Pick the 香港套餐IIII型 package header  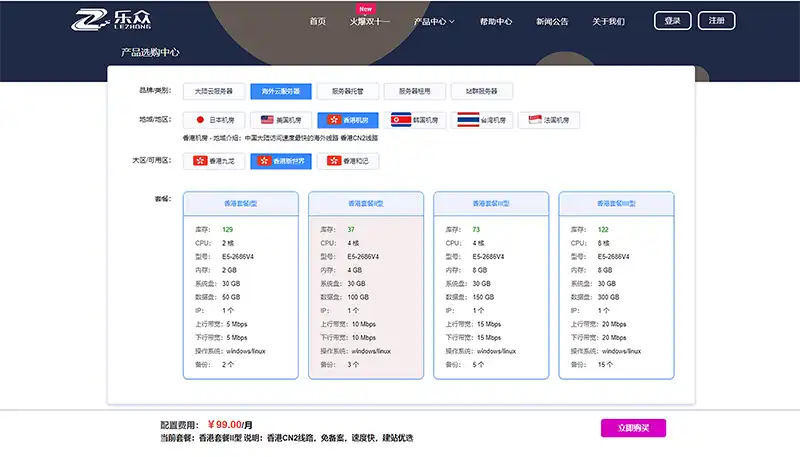tap(616, 204)
